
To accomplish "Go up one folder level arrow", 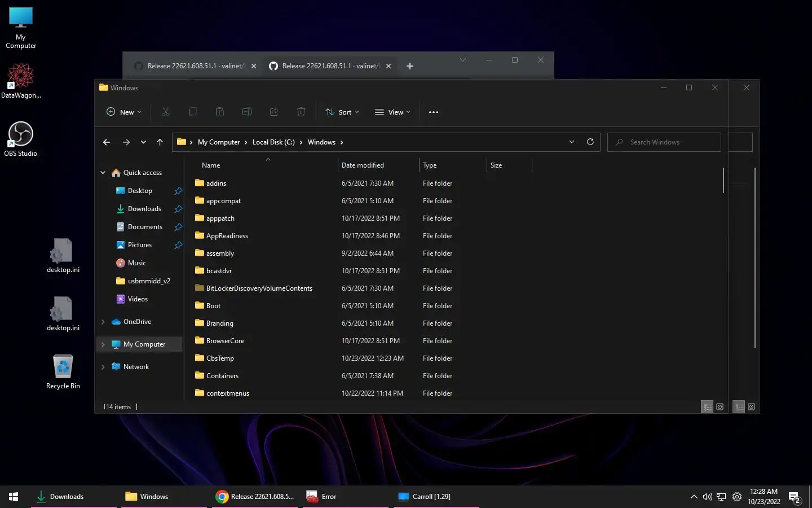I will (x=160, y=142).
